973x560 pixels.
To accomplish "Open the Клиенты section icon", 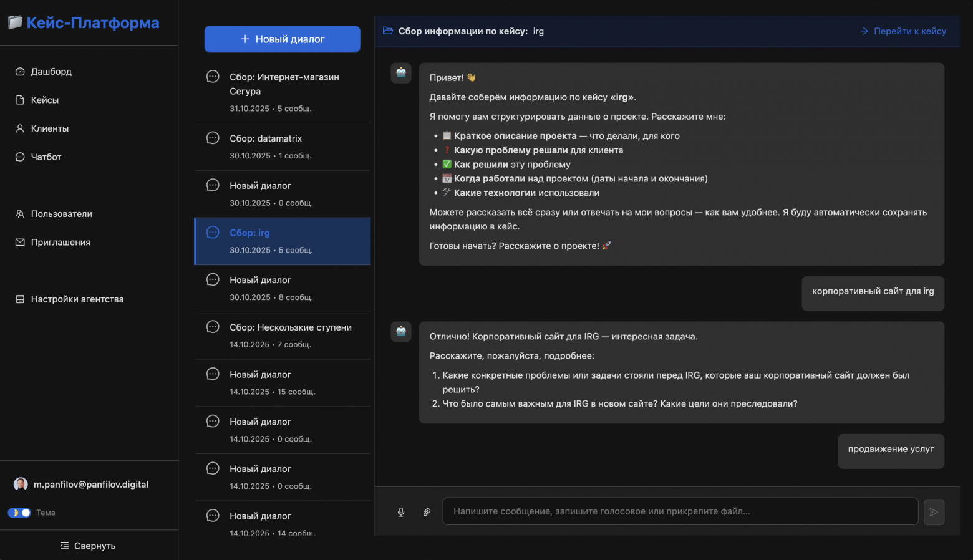I will pos(21,128).
